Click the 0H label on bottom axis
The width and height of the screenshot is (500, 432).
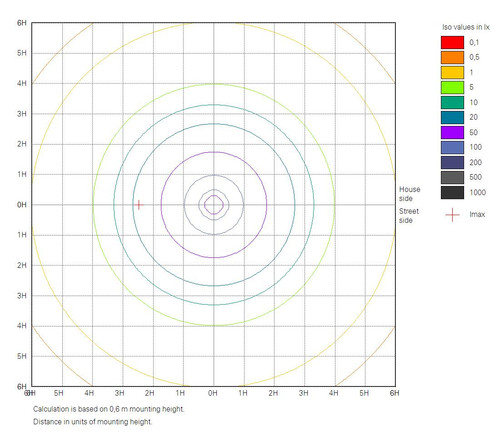tap(213, 393)
